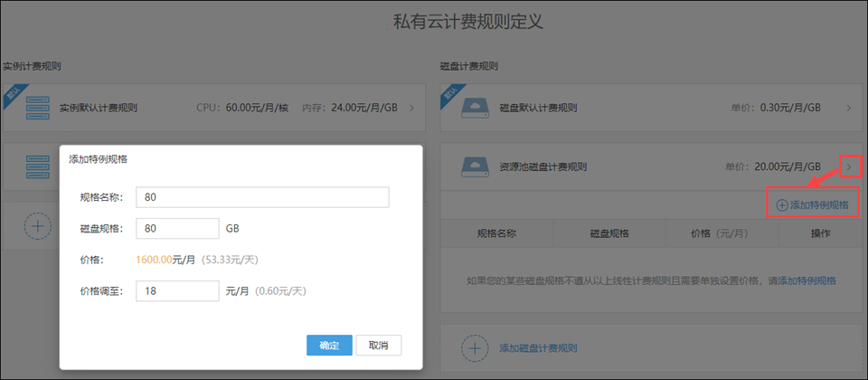Expand 资源池磁盘计费规则 chevron
The width and height of the screenshot is (868, 380).
point(850,166)
